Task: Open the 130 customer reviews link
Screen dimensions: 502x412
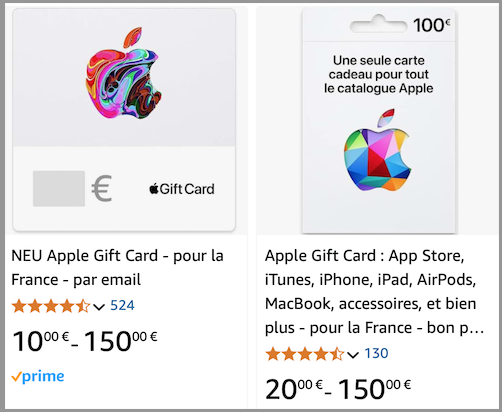Action: (376, 353)
